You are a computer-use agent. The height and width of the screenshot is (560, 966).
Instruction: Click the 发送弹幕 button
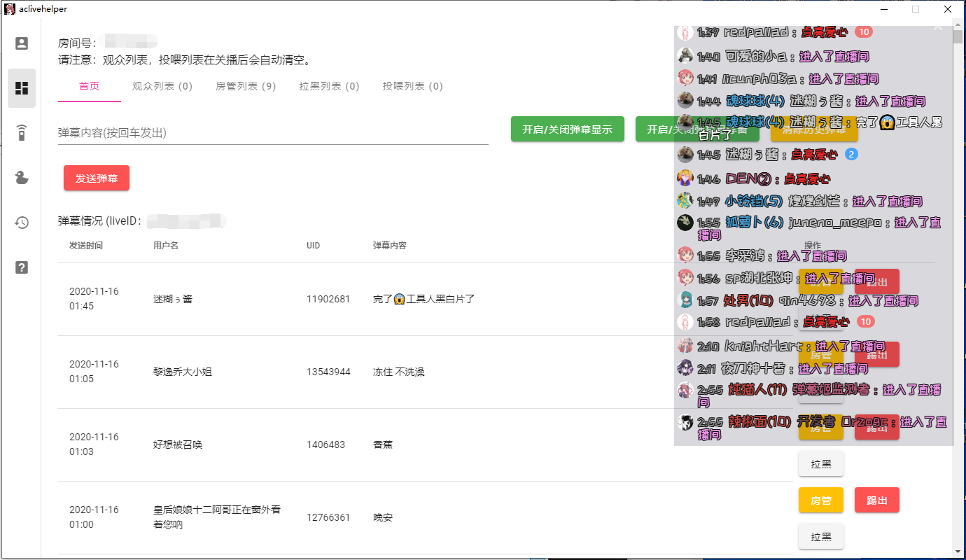pyautogui.click(x=97, y=178)
